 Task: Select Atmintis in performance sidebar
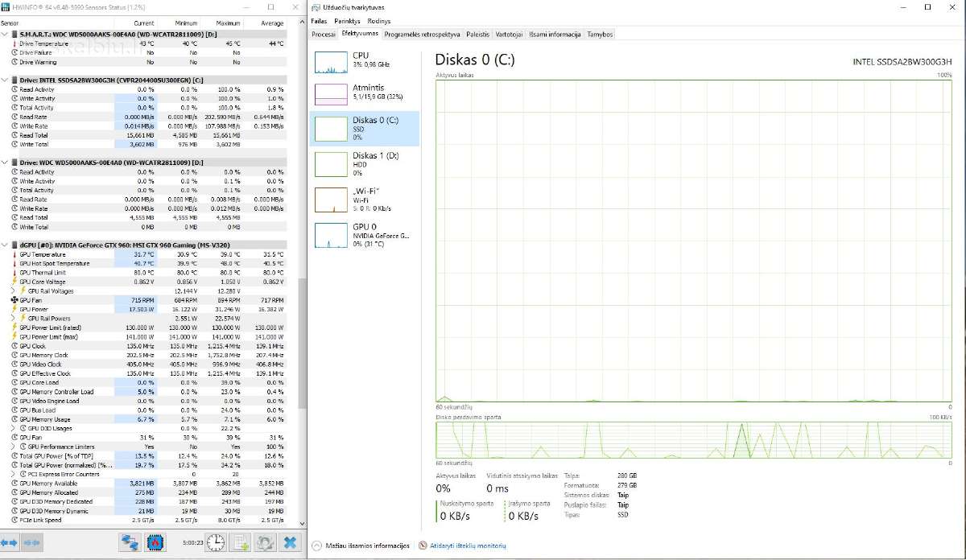point(365,93)
